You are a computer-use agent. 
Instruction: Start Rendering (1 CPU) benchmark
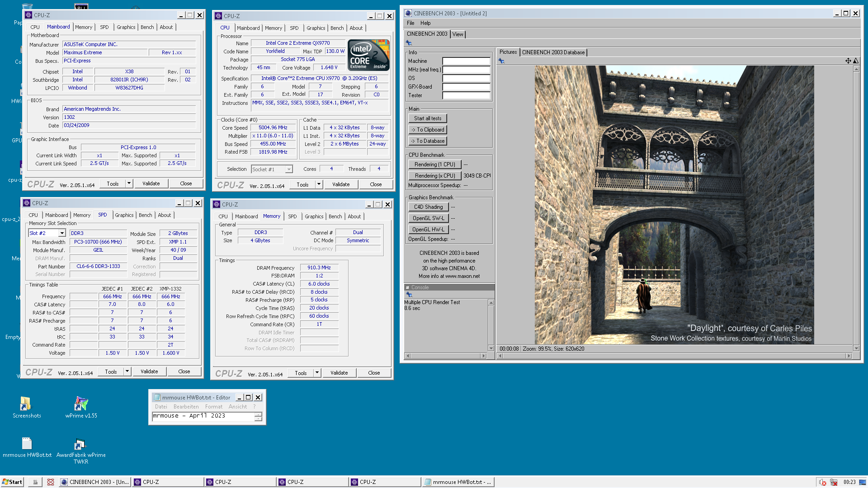[x=435, y=164]
